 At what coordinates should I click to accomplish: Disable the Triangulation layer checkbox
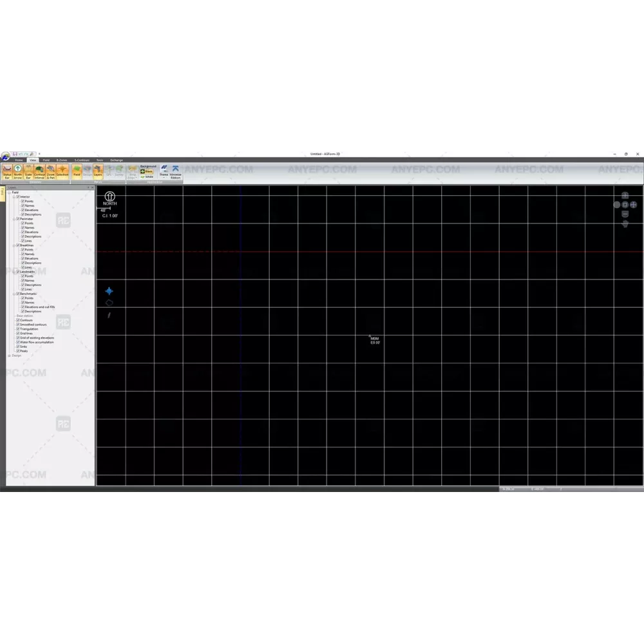coord(18,329)
